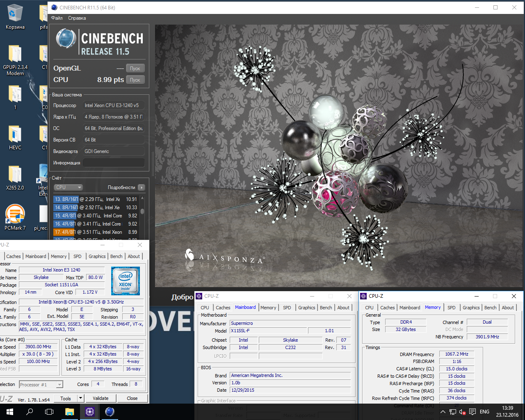Screen dimensions: 525x420
Task: Switch to CPU tab in Mainboard CPU-Z window
Action: (205, 308)
